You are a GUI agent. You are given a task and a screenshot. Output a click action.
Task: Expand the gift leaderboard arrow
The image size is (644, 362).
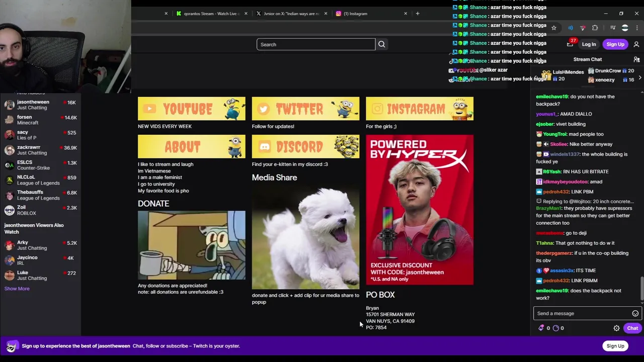639,78
